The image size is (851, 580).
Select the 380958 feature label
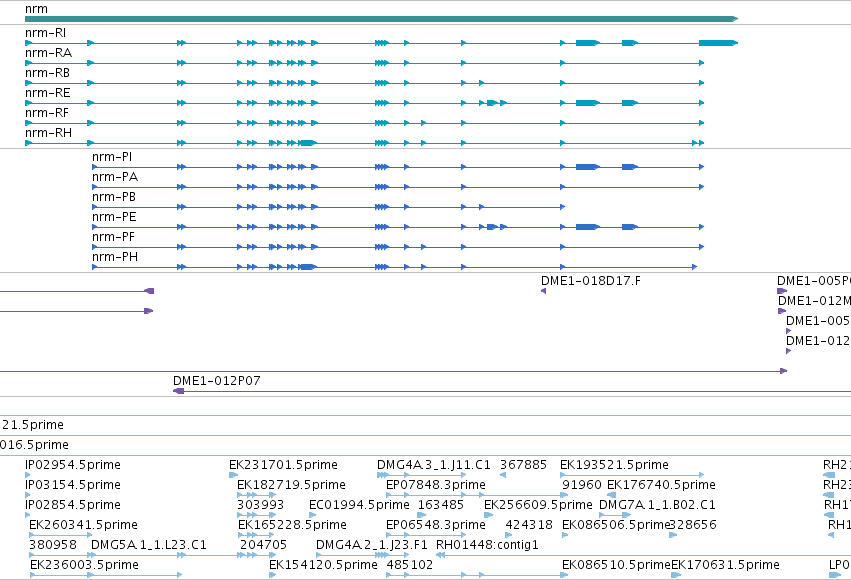click(53, 546)
